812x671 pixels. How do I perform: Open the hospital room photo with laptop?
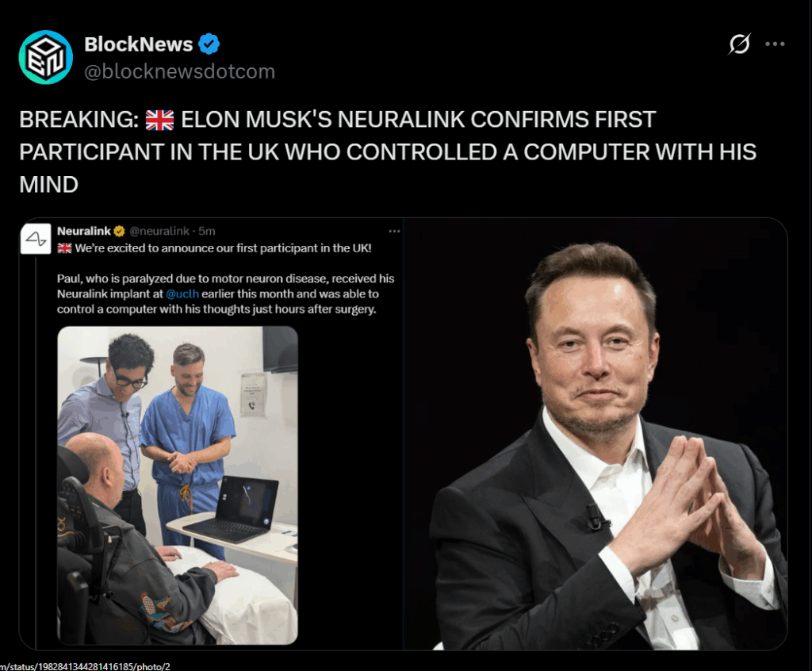[178, 485]
